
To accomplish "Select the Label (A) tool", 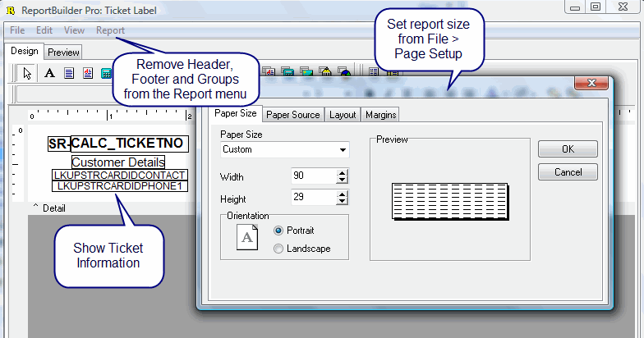I will point(48,73).
